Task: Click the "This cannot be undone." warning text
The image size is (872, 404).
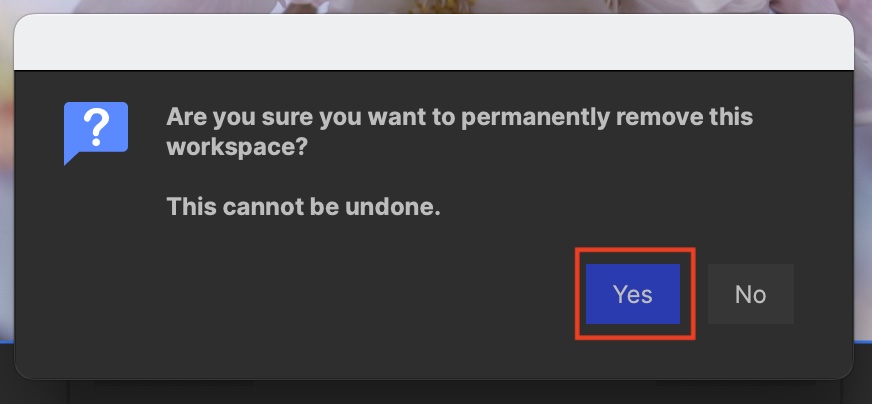Action: pos(303,207)
